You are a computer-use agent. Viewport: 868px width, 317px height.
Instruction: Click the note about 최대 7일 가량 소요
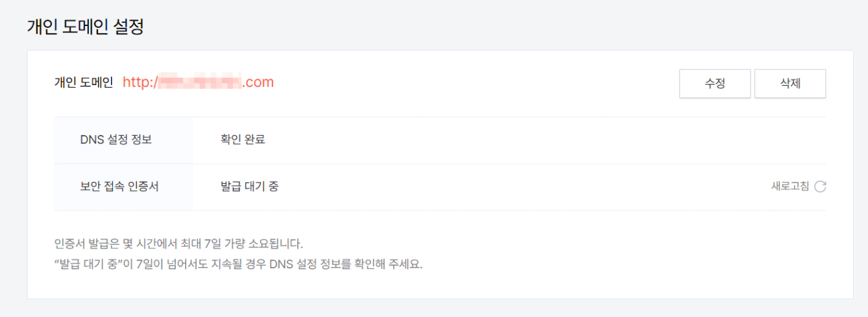[179, 245]
